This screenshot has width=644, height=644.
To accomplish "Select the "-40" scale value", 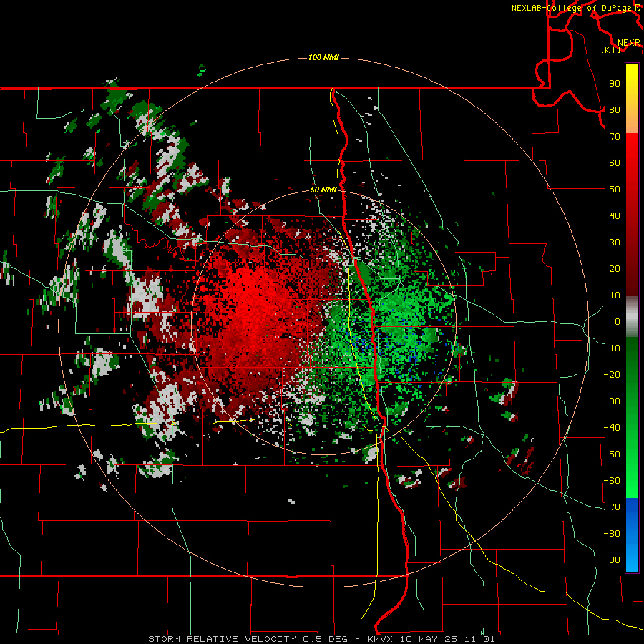I will click(x=612, y=428).
